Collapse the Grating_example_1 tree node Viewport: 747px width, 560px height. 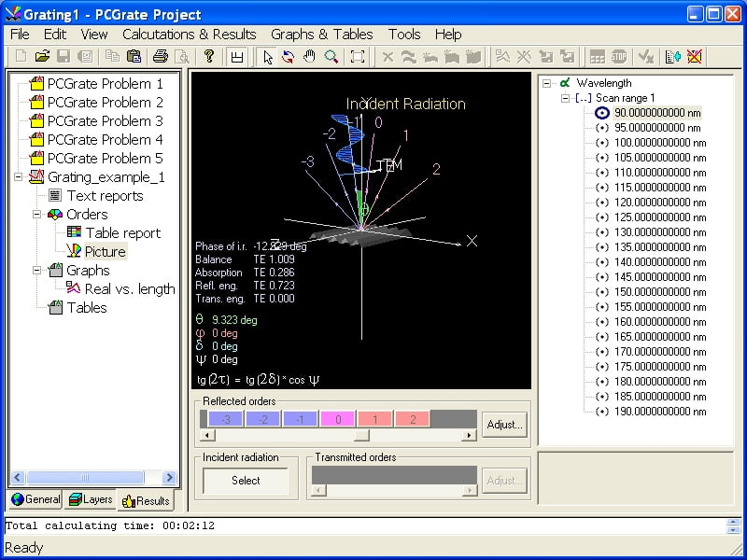18,177
